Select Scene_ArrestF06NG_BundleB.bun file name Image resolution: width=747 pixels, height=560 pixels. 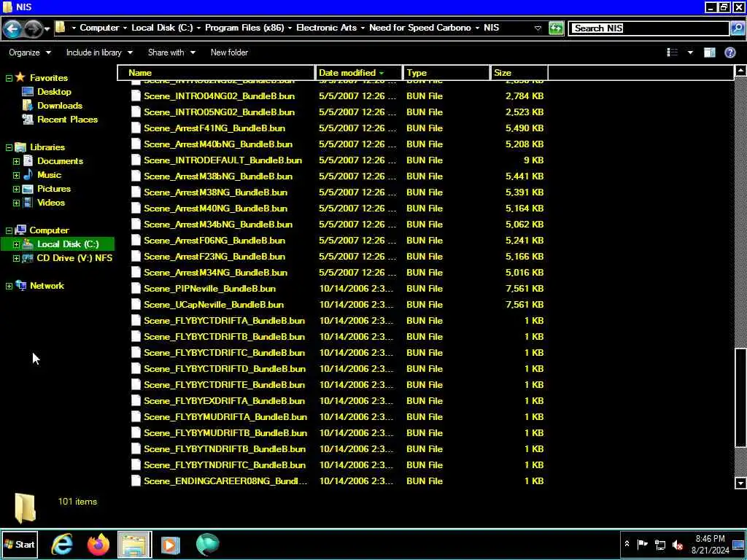coord(214,241)
